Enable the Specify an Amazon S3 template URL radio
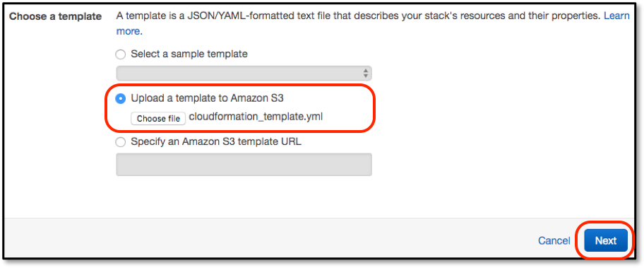Screen dimensions: 644x268 [x=120, y=142]
